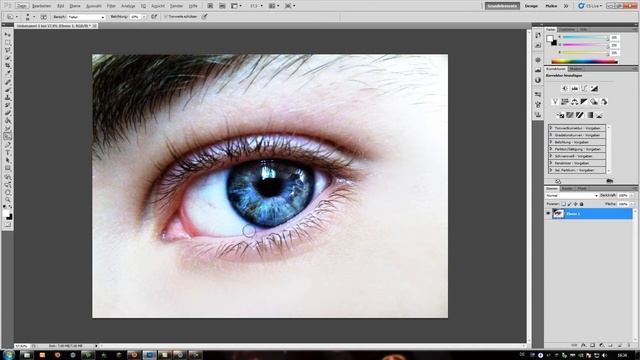This screenshot has width=640, height=360.
Task: Select the Zoom tool
Action: (8, 200)
